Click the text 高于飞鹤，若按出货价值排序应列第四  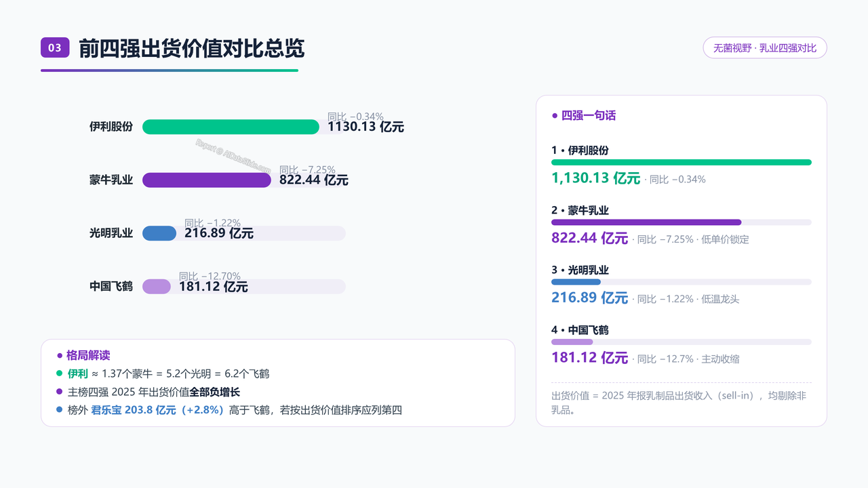[x=316, y=410]
